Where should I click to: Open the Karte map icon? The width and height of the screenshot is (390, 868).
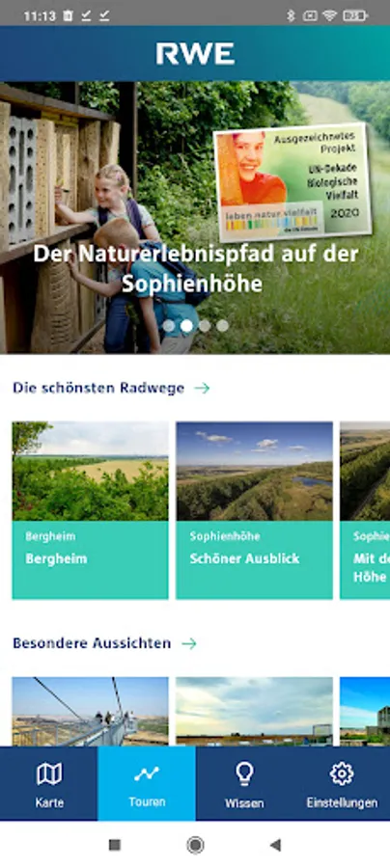pyautogui.click(x=48, y=773)
